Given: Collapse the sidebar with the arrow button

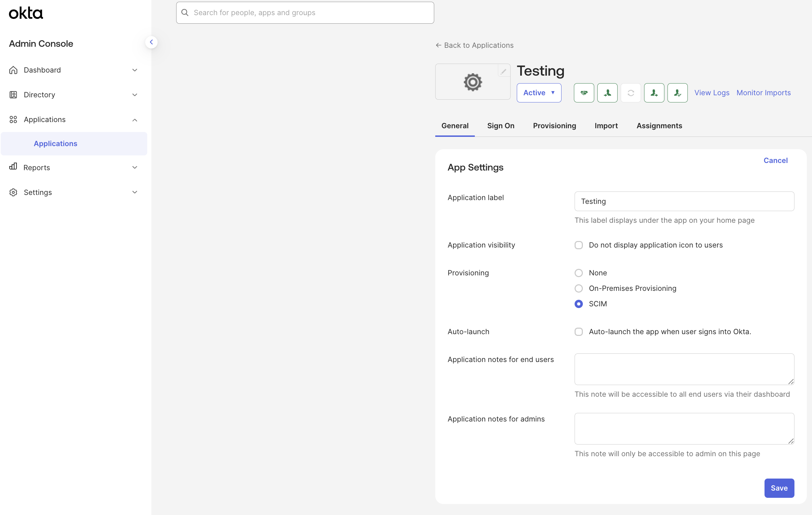Looking at the screenshot, I should (151, 42).
